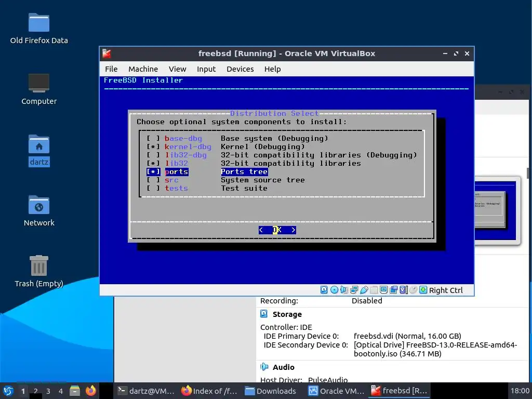Click the optical drive status icon

point(334,290)
